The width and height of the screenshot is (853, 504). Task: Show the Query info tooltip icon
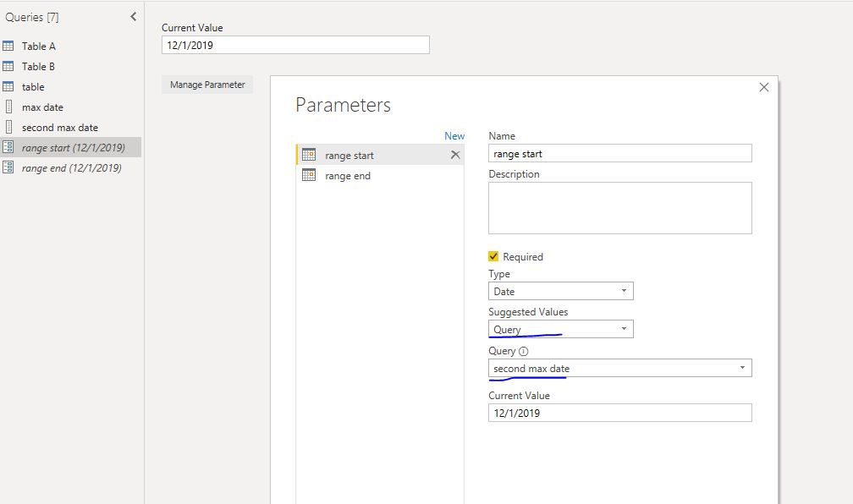(523, 351)
